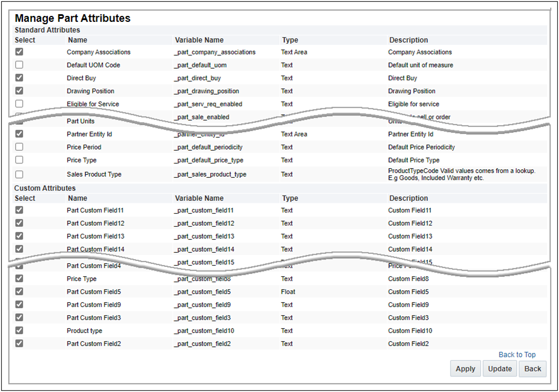
Task: Uncheck the Drawing Position attribute
Action: click(x=18, y=91)
